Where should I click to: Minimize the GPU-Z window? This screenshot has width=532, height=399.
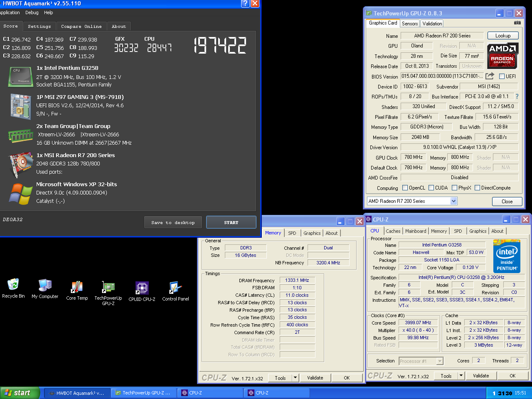[x=500, y=13]
